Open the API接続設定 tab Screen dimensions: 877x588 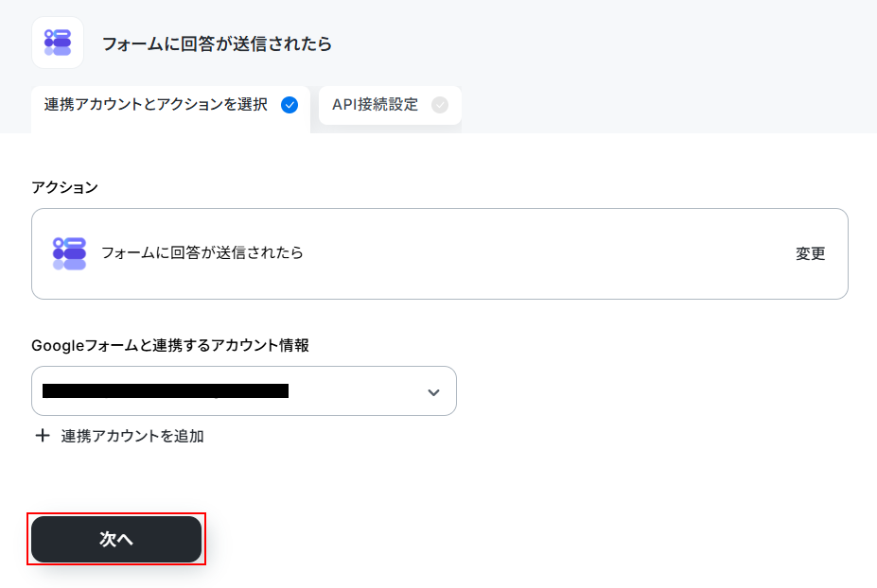pos(390,105)
